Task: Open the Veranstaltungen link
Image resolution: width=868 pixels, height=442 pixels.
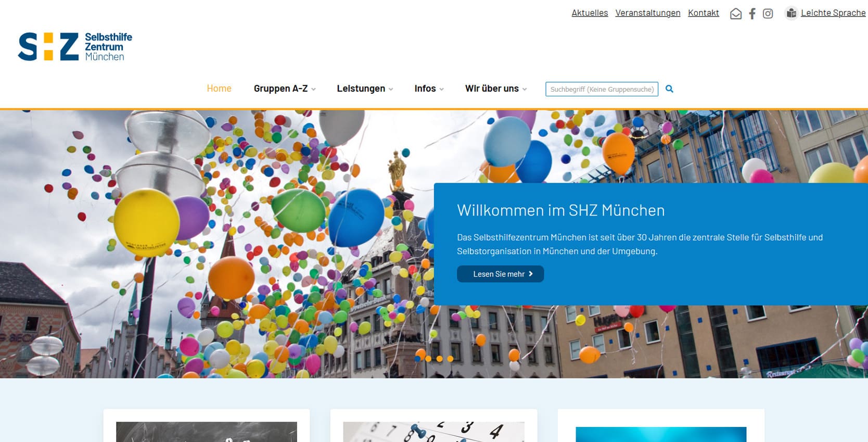Action: click(x=647, y=13)
